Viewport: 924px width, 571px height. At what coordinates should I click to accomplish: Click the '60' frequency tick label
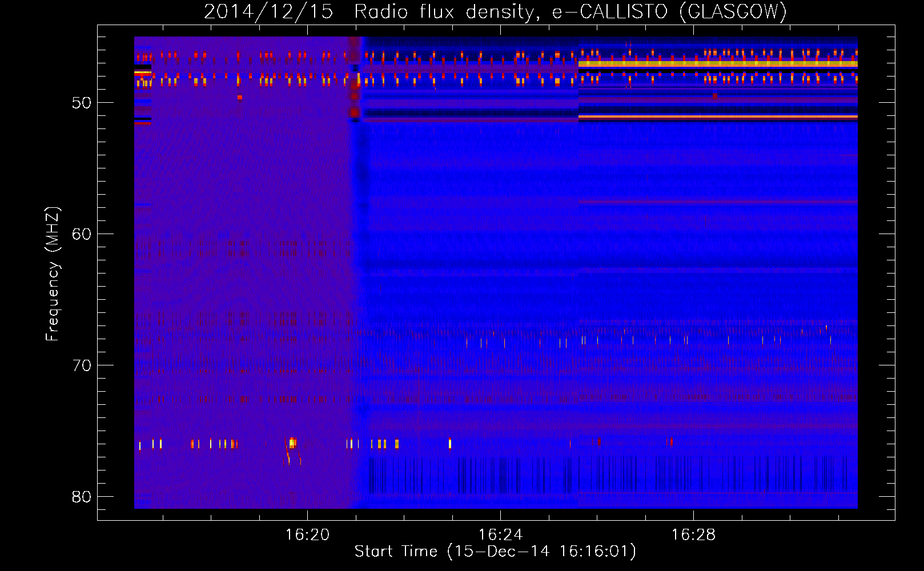coord(82,234)
